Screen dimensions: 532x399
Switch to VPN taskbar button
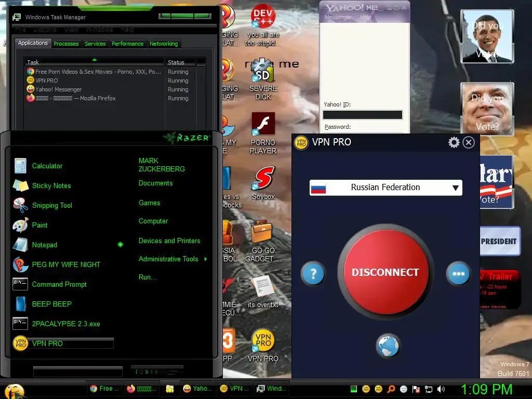click(234, 389)
